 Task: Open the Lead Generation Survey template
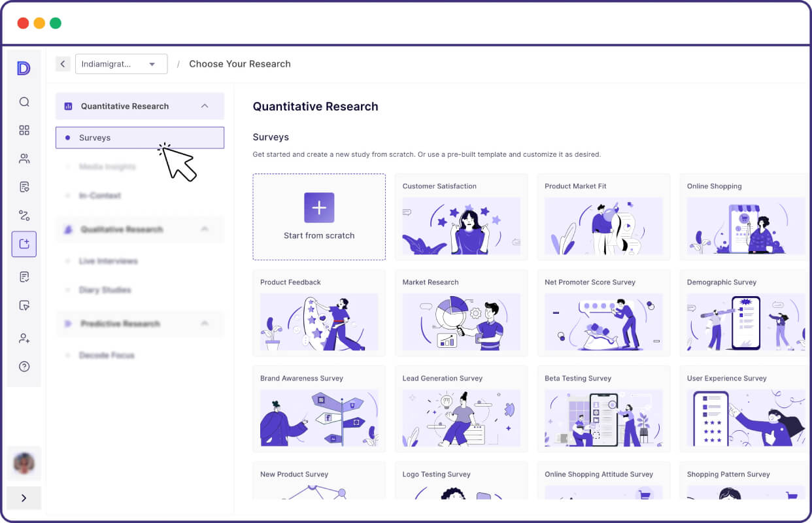tap(462, 409)
